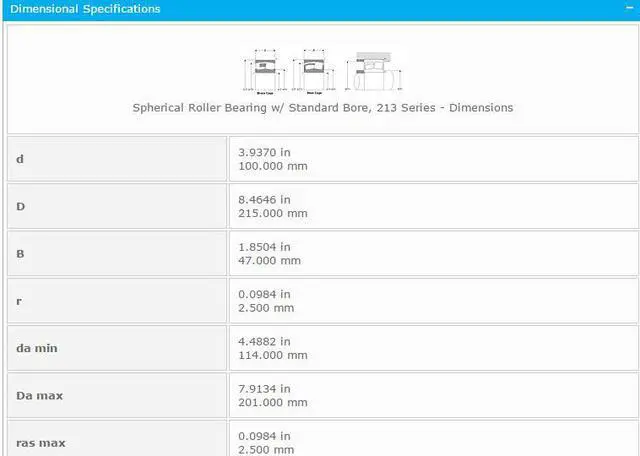Open the bearing dimensions diagram thumbnail
Viewport: 640px width, 456px height.
click(323, 72)
